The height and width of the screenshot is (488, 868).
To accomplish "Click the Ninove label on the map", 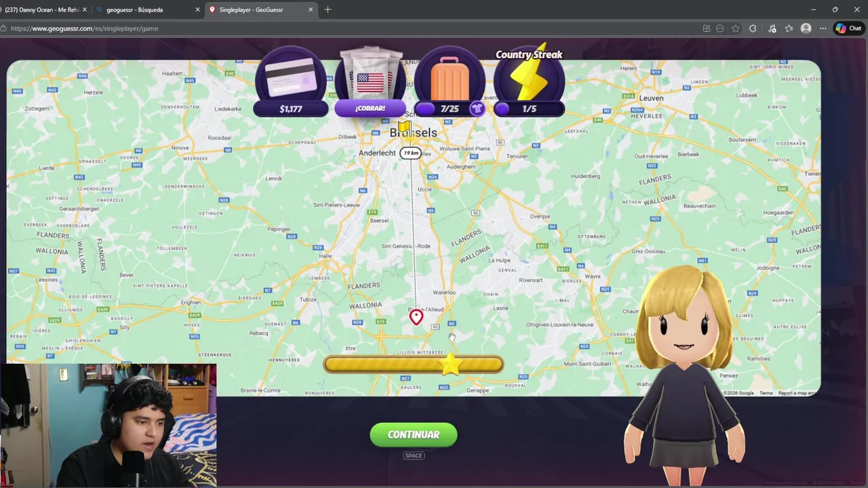I will point(180,148).
